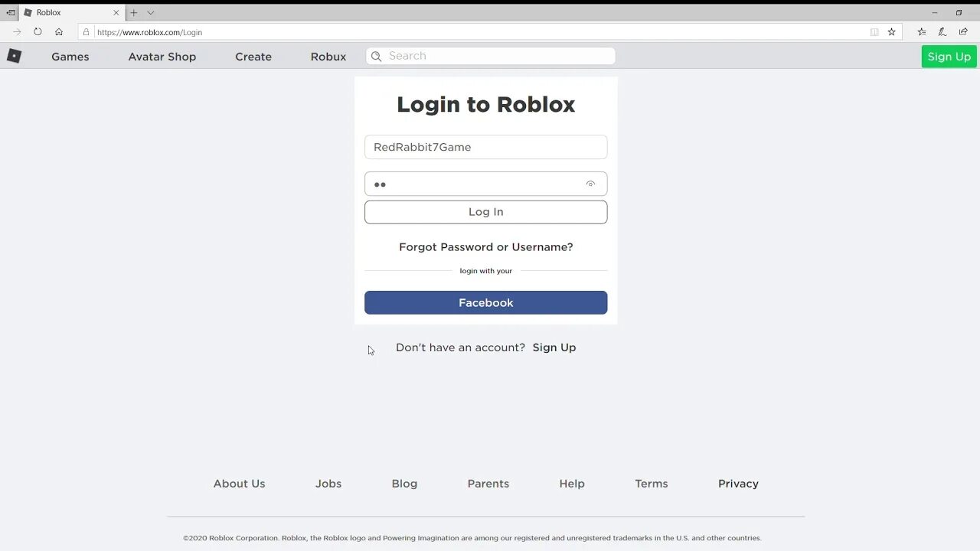Open the reading view icon in address bar
This screenshot has height=551, width=980.
pos(874,32)
